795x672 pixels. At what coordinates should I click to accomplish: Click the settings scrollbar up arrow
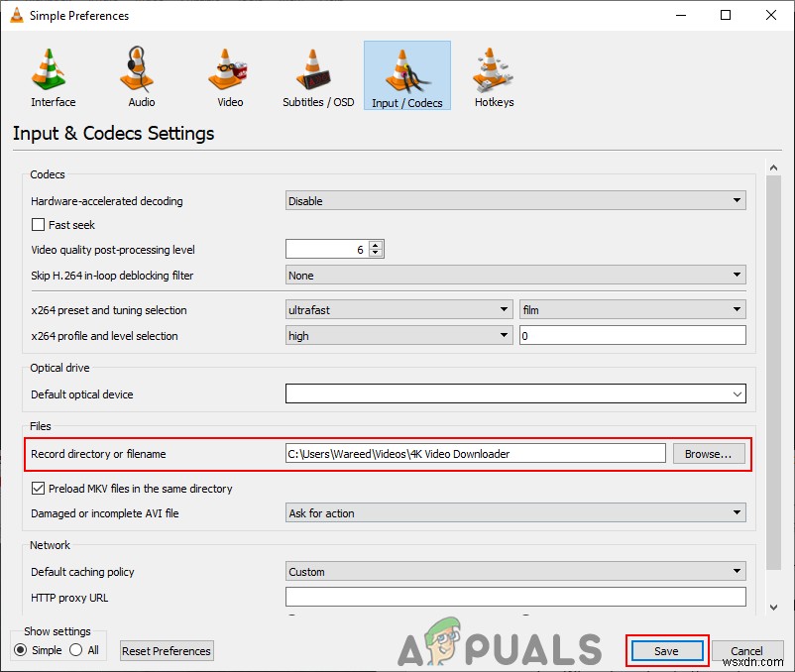pos(773,168)
